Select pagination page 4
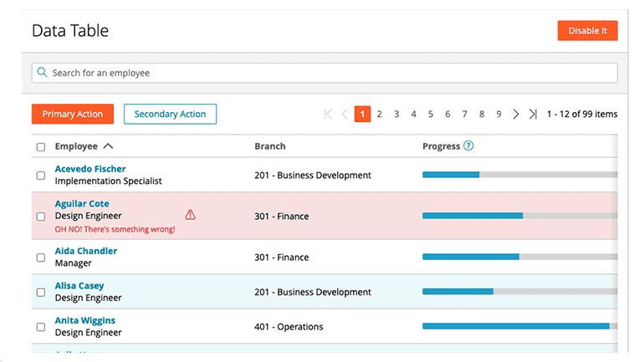Screen dimensions: 644x362 pos(414,114)
